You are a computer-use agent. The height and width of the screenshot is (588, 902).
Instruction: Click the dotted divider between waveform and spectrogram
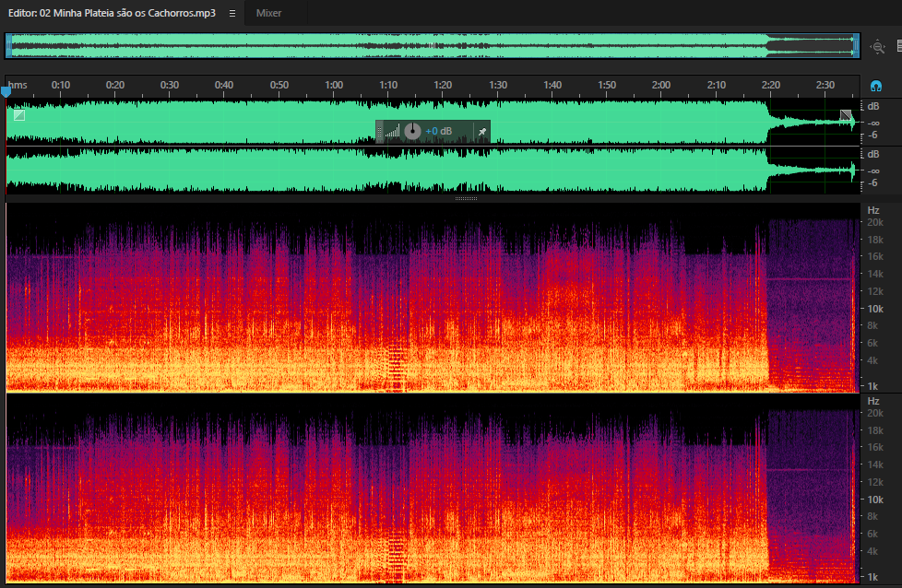click(466, 198)
